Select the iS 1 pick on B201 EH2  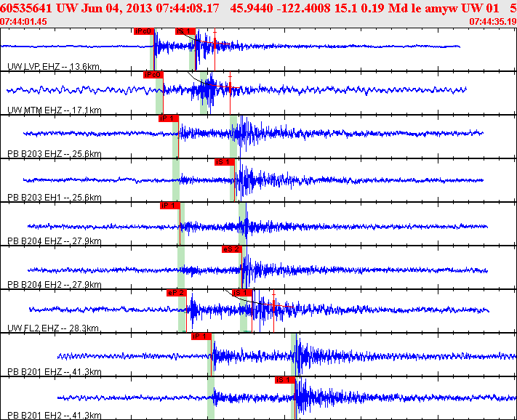click(x=285, y=380)
